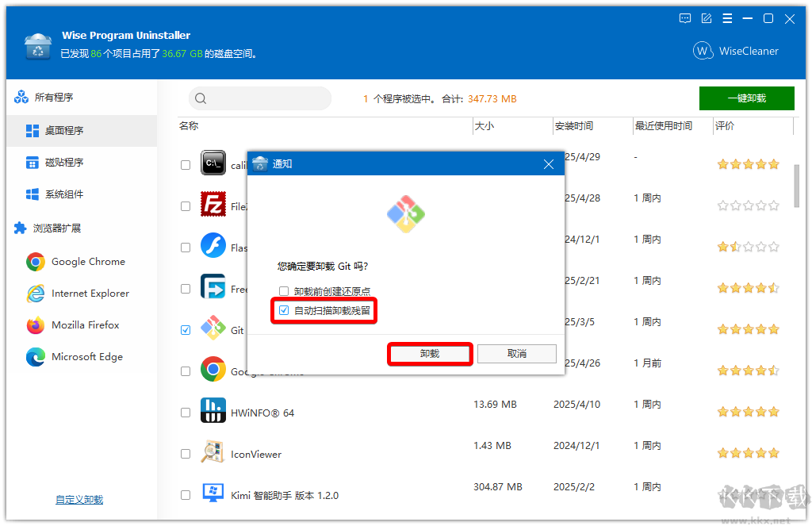Click the program search field
The width and height of the screenshot is (812, 526).
coord(259,98)
